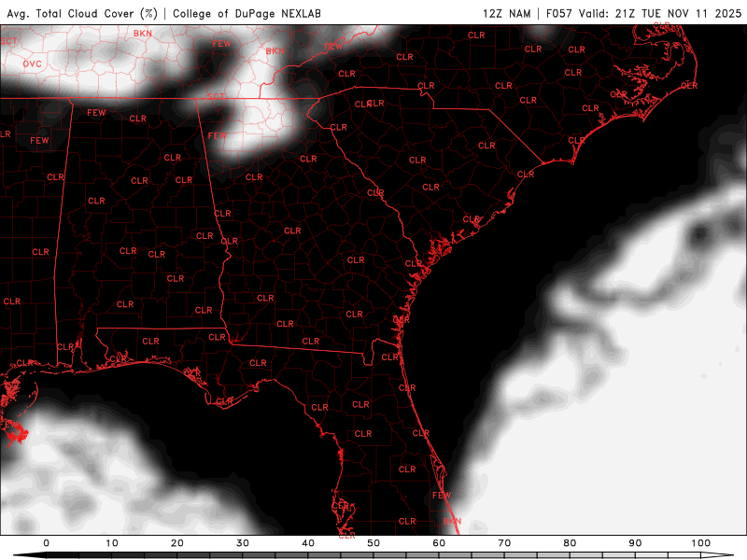
Task: Click the colorbar label "90"
Action: pos(635,543)
